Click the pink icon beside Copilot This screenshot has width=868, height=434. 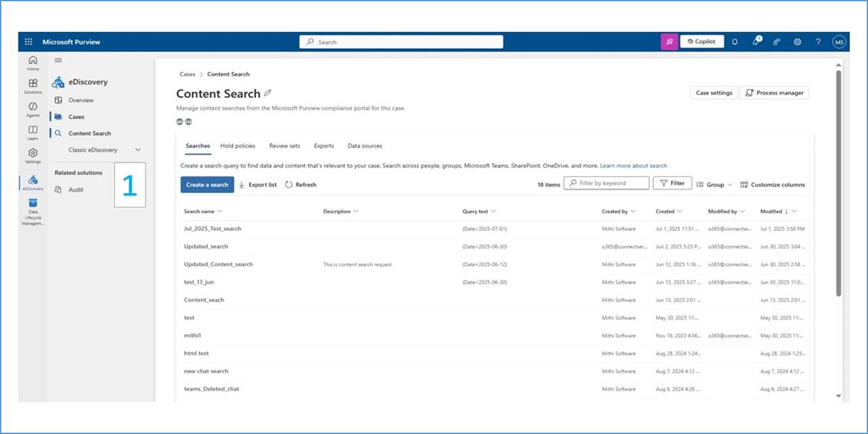[669, 42]
